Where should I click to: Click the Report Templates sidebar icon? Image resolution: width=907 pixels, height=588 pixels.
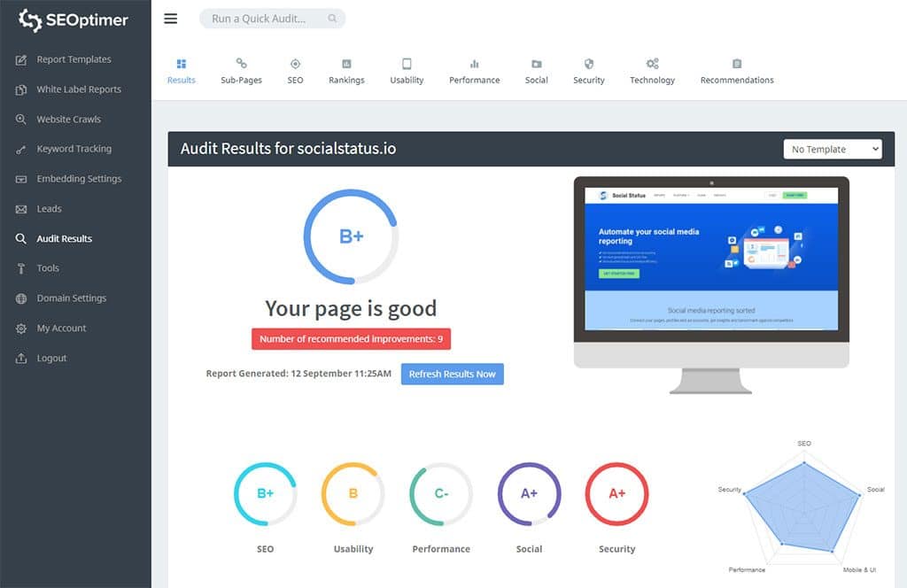pos(21,59)
